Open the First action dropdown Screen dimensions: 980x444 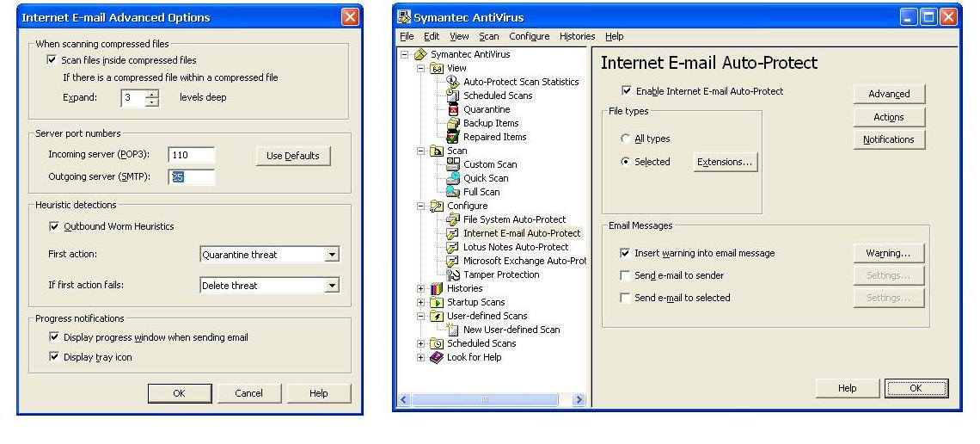[333, 255]
